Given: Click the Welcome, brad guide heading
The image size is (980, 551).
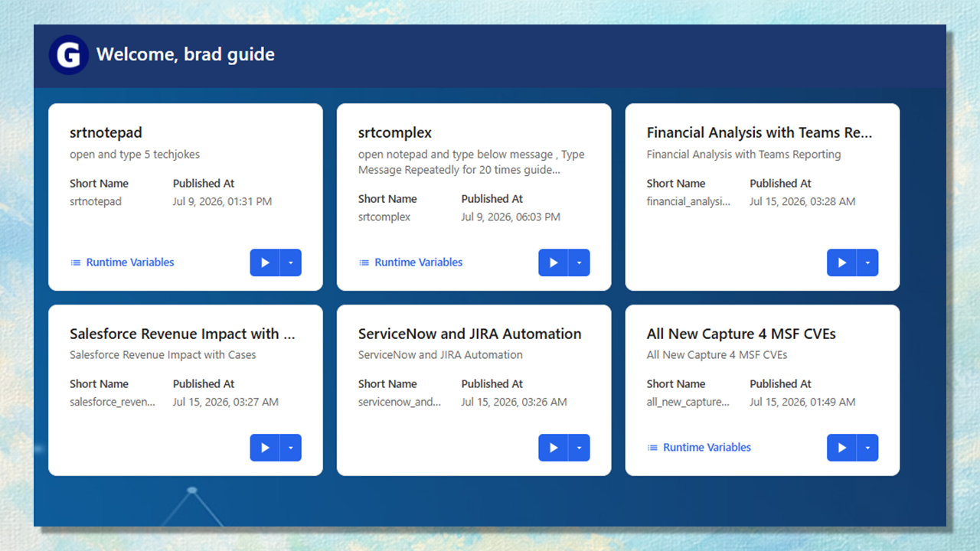Looking at the screenshot, I should [x=185, y=55].
